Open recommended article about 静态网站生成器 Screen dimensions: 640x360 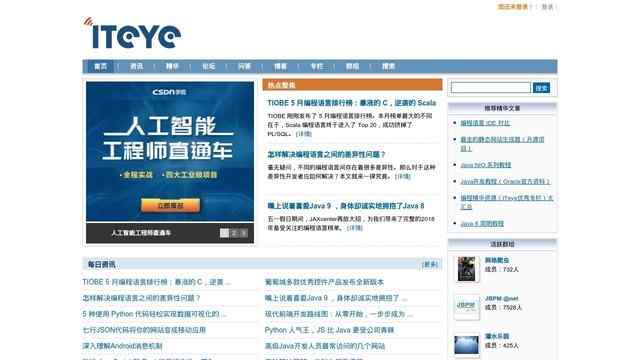click(x=502, y=144)
